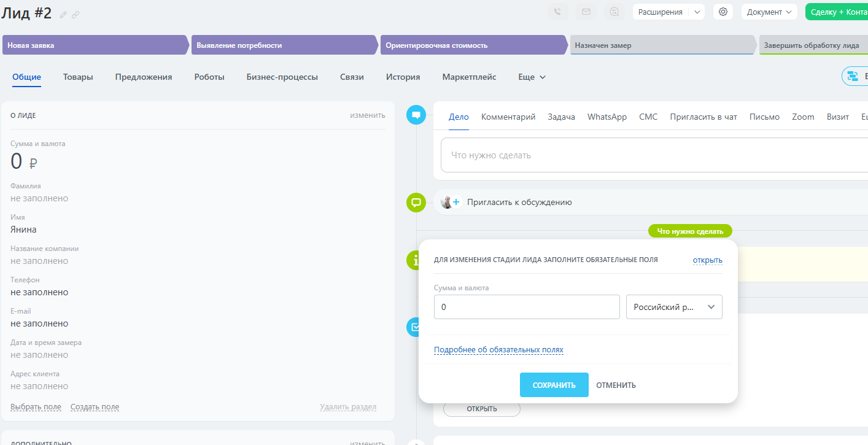Click the name value Янина
The width and height of the screenshot is (868, 445).
23,230
